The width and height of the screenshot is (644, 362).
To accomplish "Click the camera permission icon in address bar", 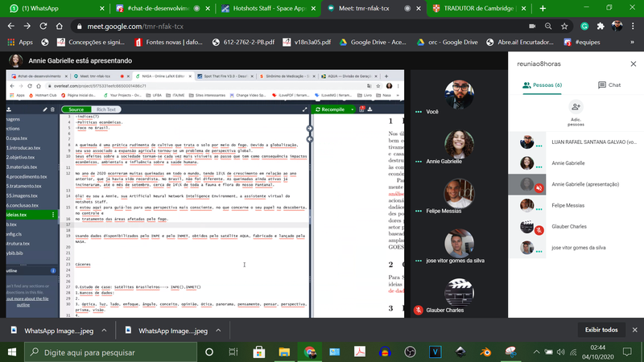I will click(x=532, y=27).
